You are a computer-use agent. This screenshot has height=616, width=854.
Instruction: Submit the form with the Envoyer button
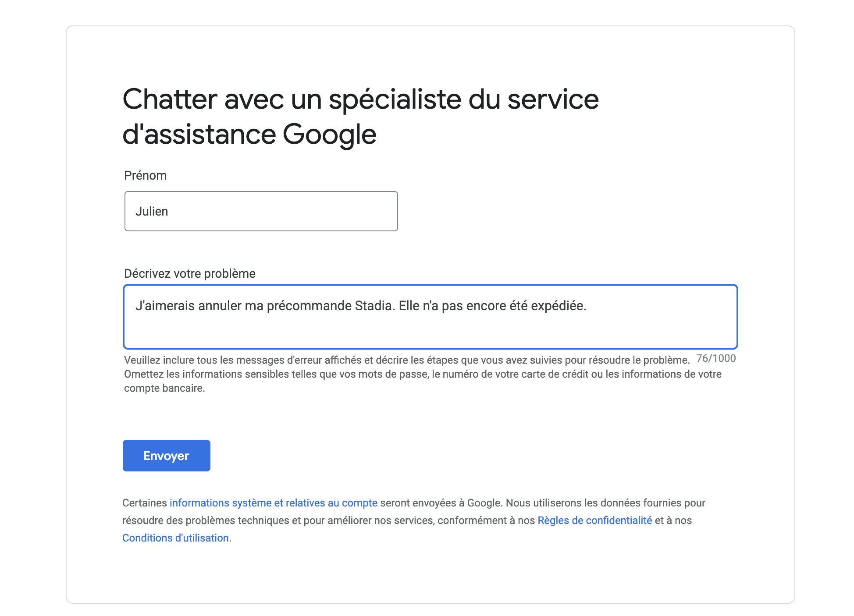(x=166, y=456)
